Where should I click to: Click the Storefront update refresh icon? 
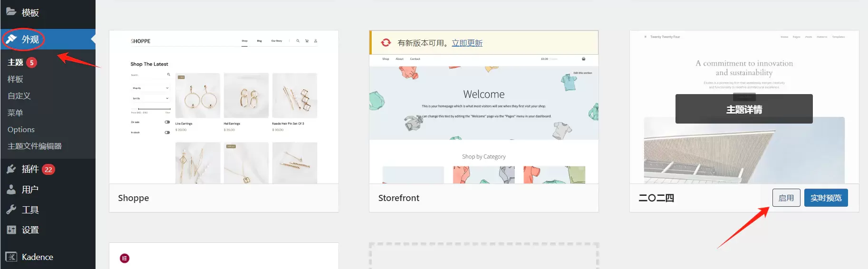click(x=386, y=43)
